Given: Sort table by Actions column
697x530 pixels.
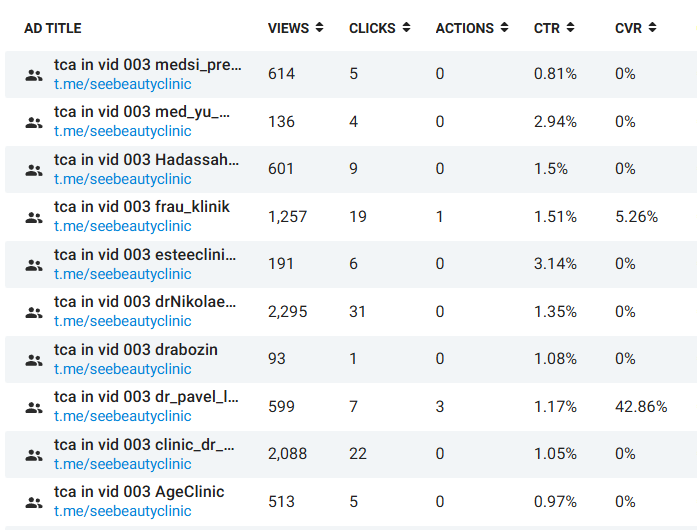Looking at the screenshot, I should click(473, 28).
